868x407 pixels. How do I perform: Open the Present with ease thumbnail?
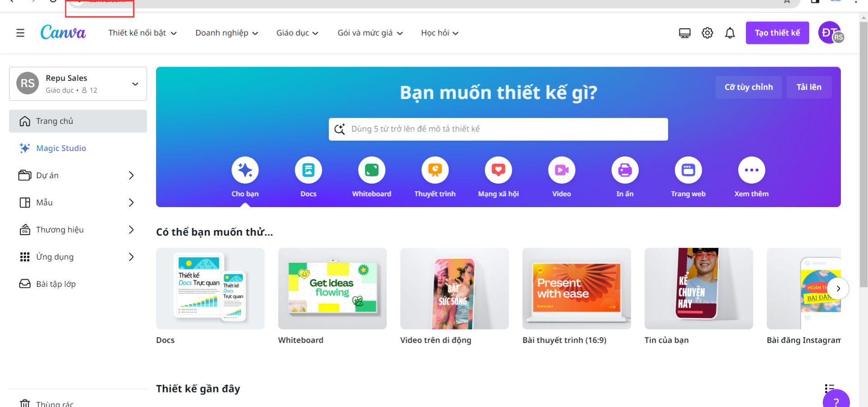(576, 289)
